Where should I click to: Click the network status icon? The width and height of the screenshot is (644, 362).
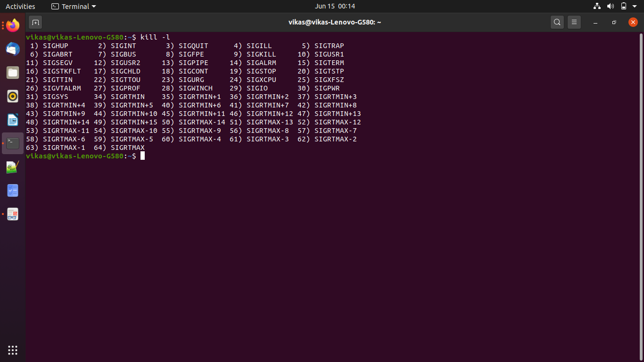point(597,6)
